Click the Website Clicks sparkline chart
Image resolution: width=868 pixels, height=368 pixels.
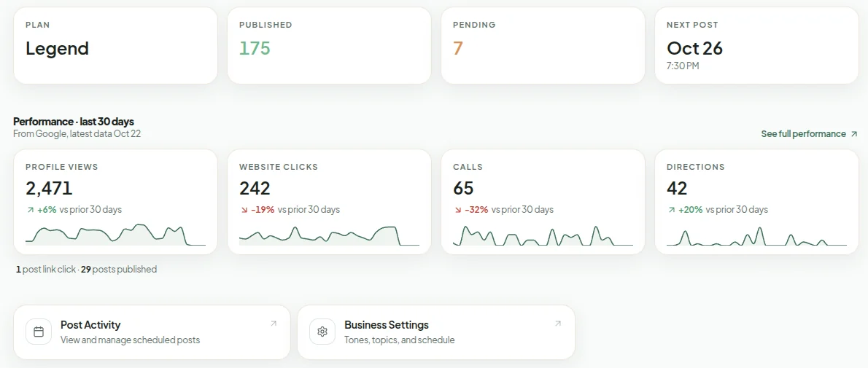(329, 235)
